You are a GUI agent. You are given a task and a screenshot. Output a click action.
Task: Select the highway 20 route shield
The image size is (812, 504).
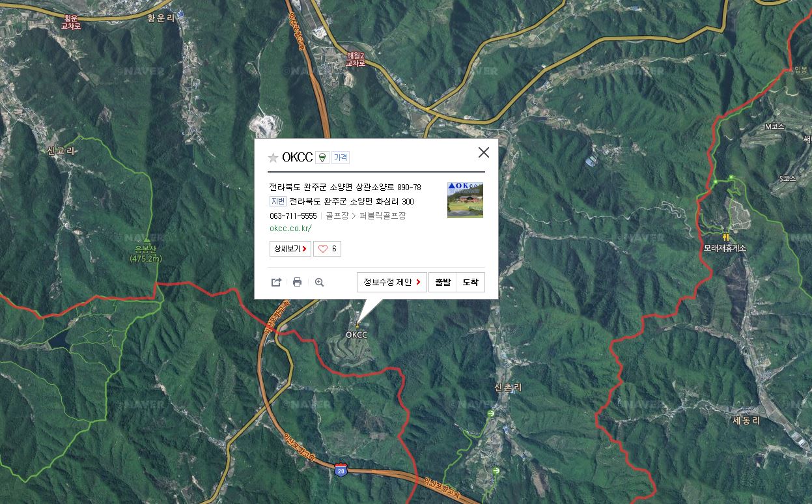[341, 471]
